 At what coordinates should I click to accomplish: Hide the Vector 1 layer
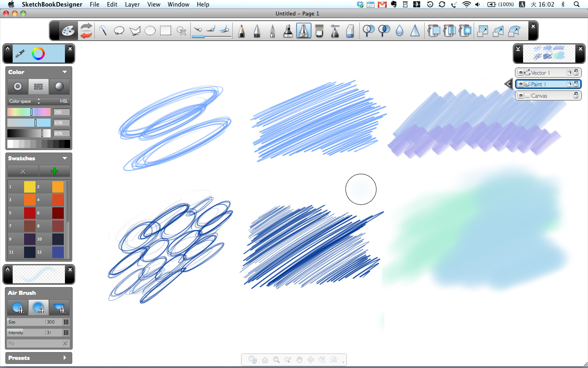click(521, 73)
